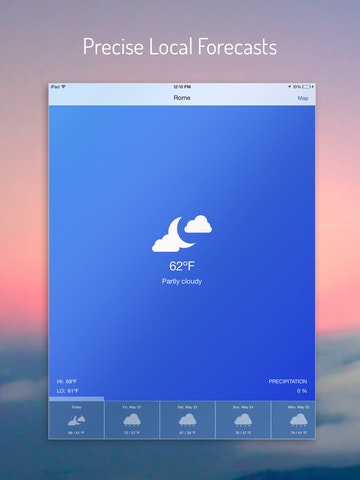This screenshot has width=360, height=480.
Task: Click the PRECIPITATION label
Action: coord(288,381)
